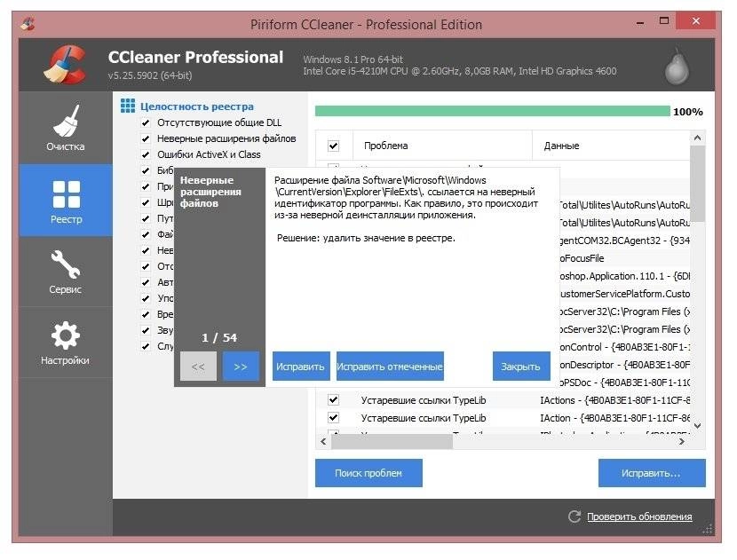Toggle Ошибки ActiveX и Class checkbox
The width and height of the screenshot is (737, 560).
(x=146, y=155)
